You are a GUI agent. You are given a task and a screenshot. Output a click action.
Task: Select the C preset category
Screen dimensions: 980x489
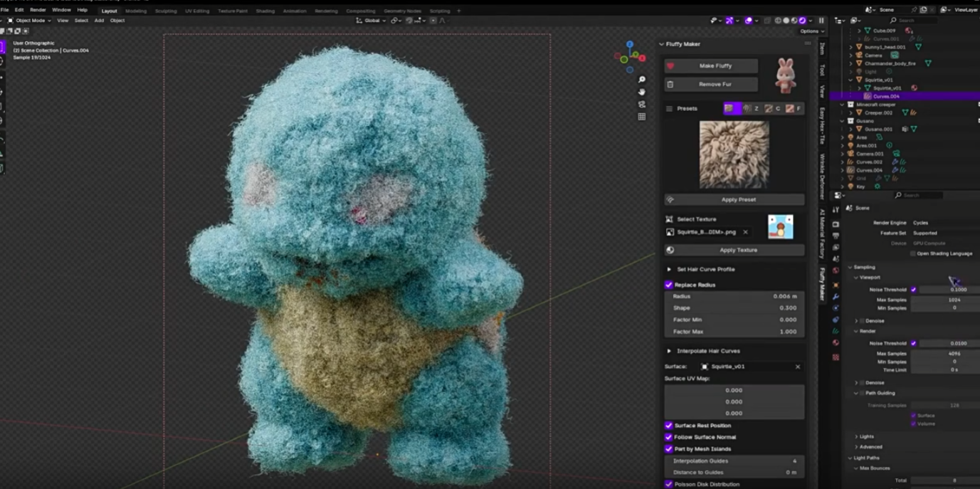pyautogui.click(x=772, y=108)
